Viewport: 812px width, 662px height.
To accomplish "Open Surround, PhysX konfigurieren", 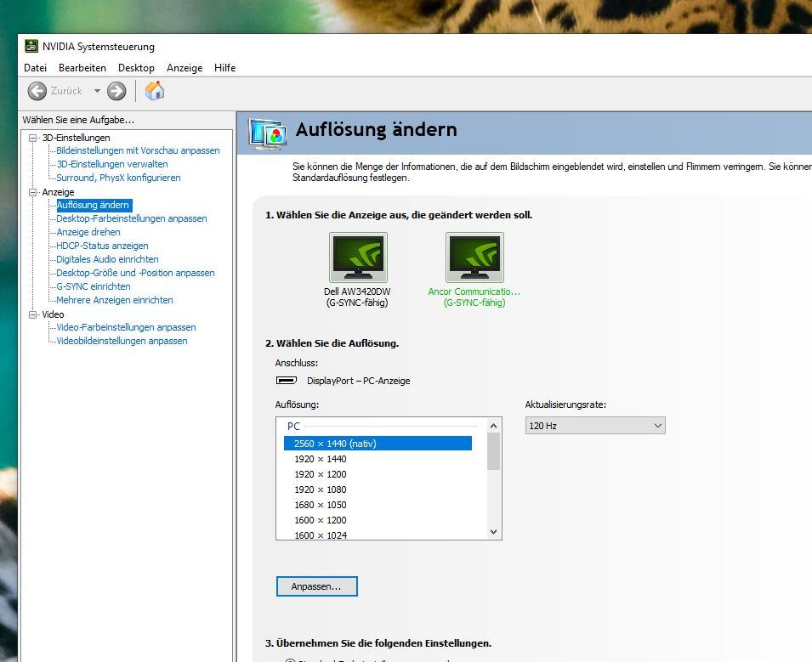I will coord(118,178).
